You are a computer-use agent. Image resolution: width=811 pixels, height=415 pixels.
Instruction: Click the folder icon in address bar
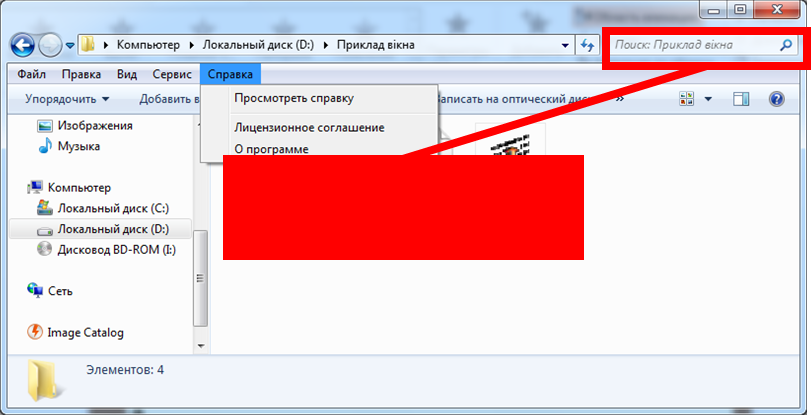tap(88, 45)
